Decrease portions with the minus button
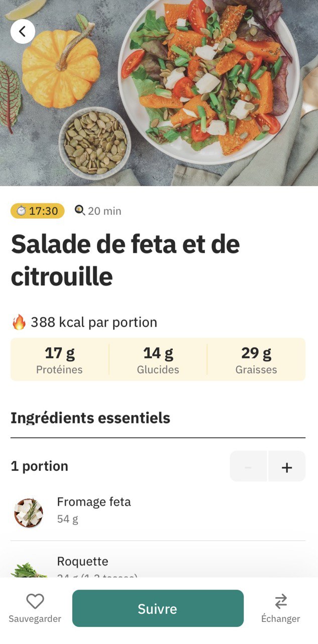Screen dimensions: 318x644 pyautogui.click(x=248, y=466)
